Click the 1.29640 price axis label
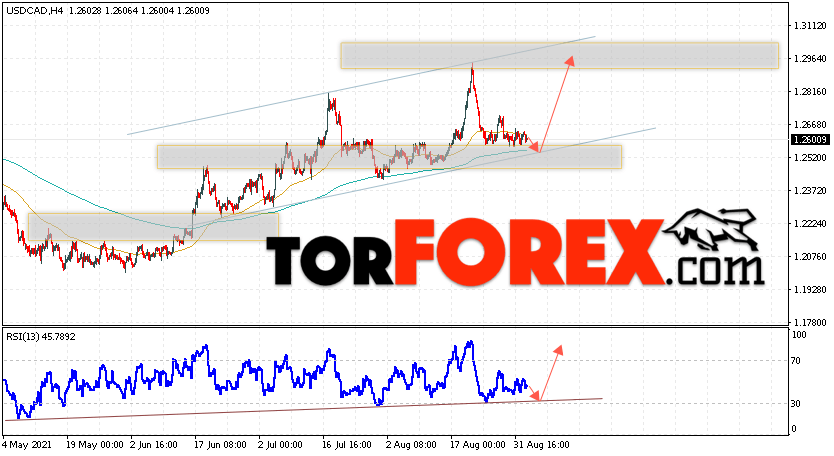 tap(810, 59)
